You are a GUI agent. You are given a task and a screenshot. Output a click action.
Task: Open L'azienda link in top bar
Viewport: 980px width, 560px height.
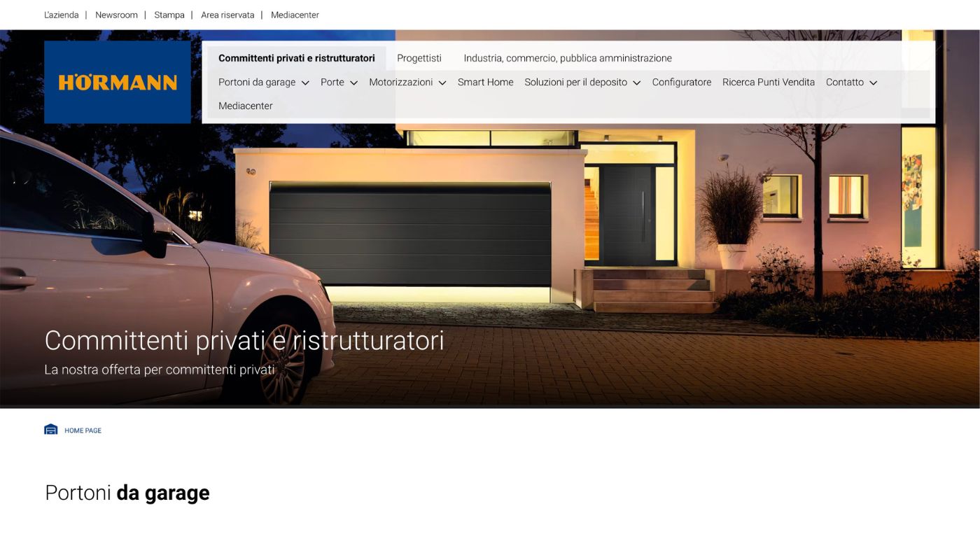point(62,15)
